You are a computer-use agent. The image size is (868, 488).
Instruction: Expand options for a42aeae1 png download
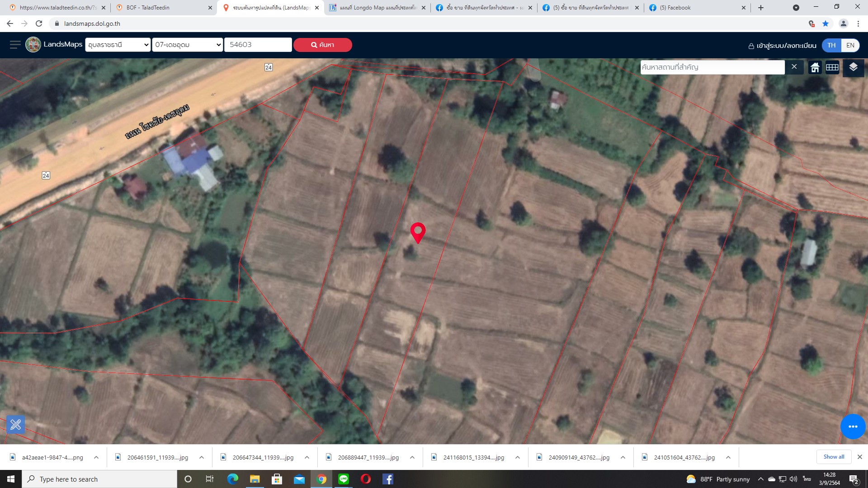tap(96, 457)
